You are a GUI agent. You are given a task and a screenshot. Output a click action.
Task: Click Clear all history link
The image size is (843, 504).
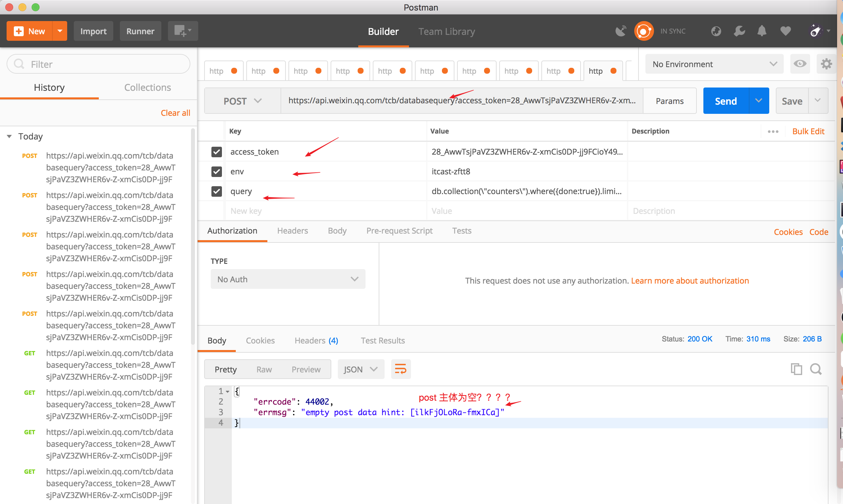pyautogui.click(x=176, y=113)
